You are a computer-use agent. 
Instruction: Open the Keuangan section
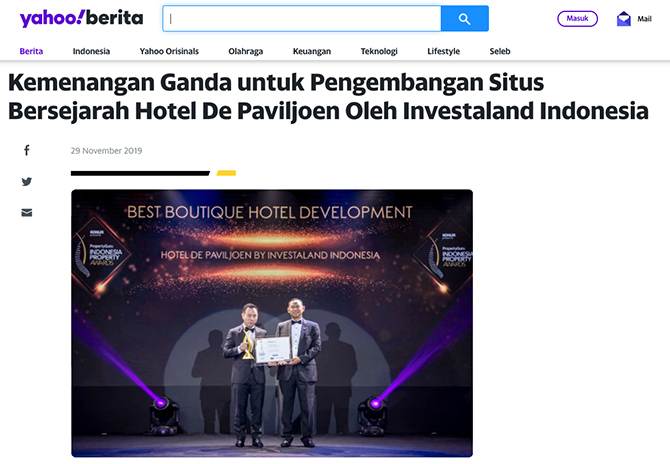click(311, 51)
